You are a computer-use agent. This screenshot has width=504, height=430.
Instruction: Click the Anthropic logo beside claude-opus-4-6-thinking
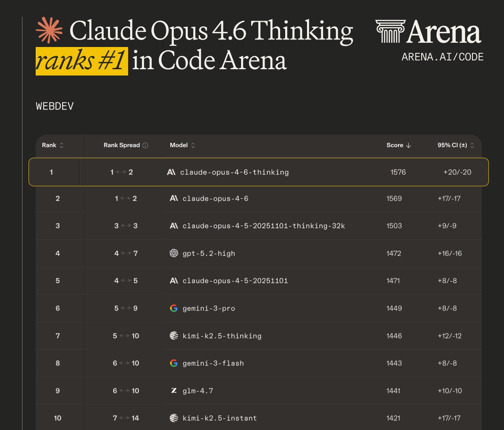point(172,172)
